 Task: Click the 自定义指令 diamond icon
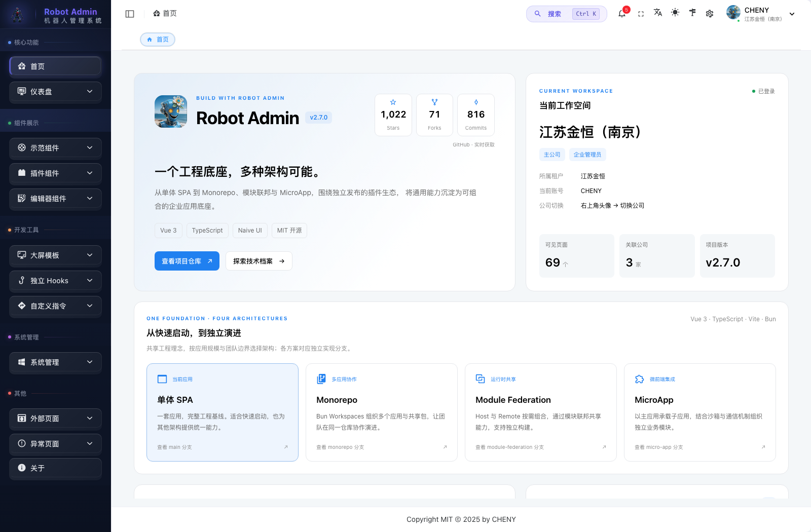click(x=22, y=306)
